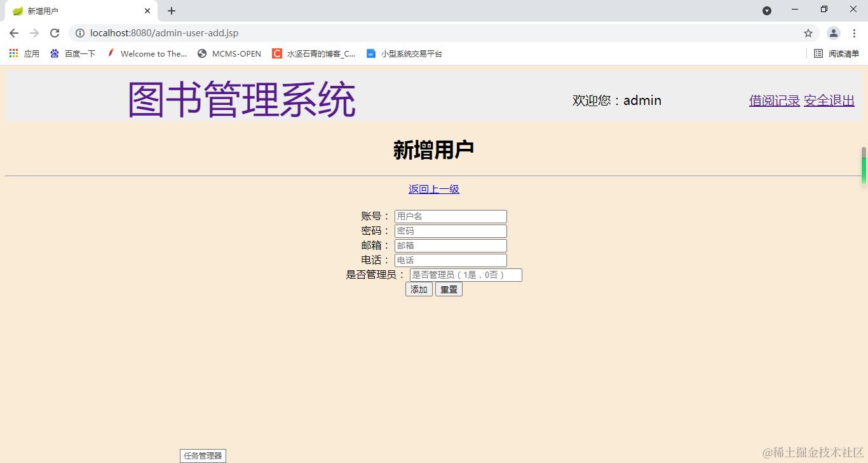The height and width of the screenshot is (463, 868).
Task: Open the 阅读清单 reading list panel
Action: [x=834, y=53]
